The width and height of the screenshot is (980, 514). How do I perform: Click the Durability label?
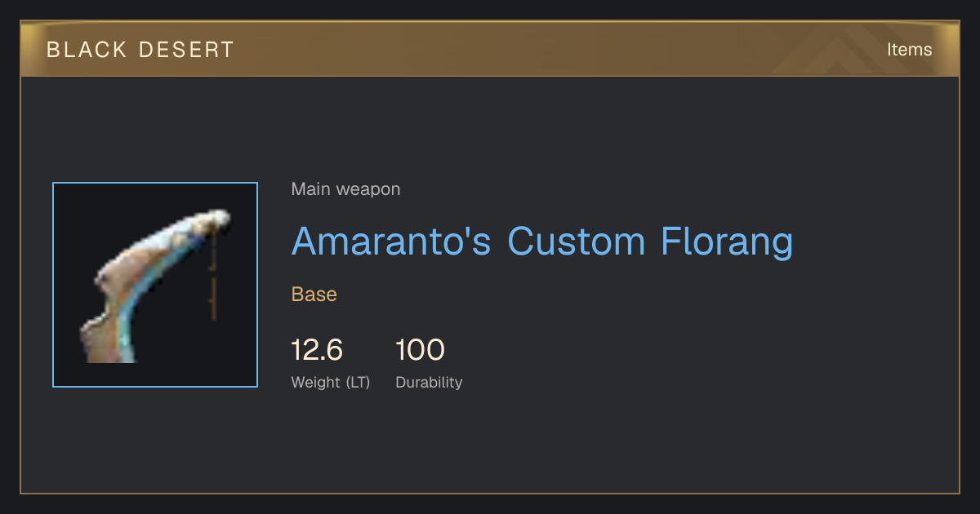click(x=429, y=383)
